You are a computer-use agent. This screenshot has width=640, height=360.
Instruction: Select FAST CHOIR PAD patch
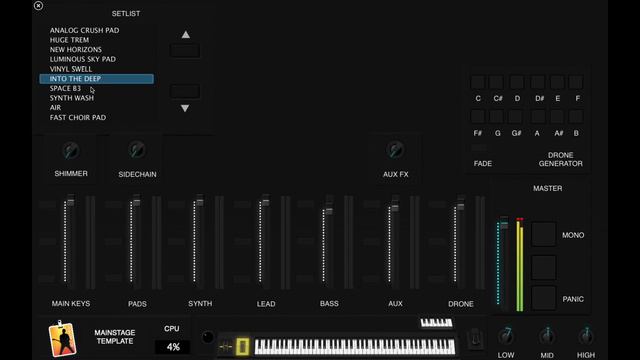point(96,118)
